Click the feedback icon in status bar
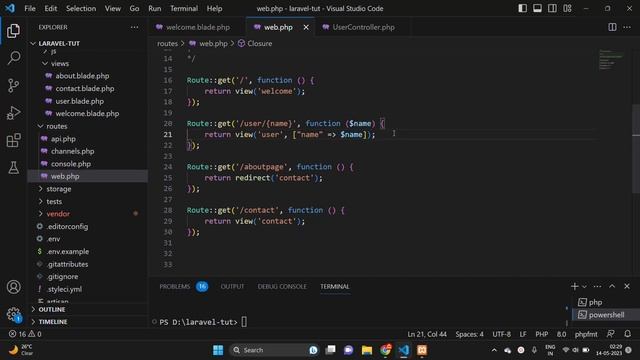 [x=611, y=334]
